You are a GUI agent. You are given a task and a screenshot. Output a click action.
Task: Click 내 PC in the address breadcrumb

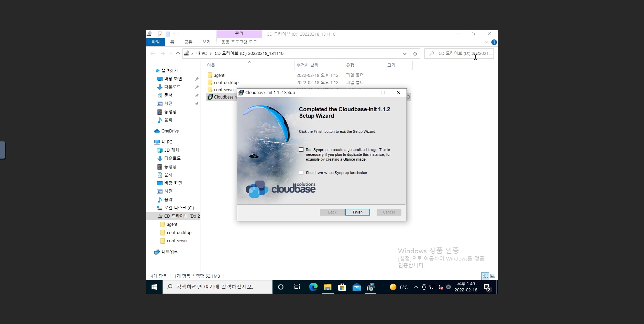coord(202,54)
